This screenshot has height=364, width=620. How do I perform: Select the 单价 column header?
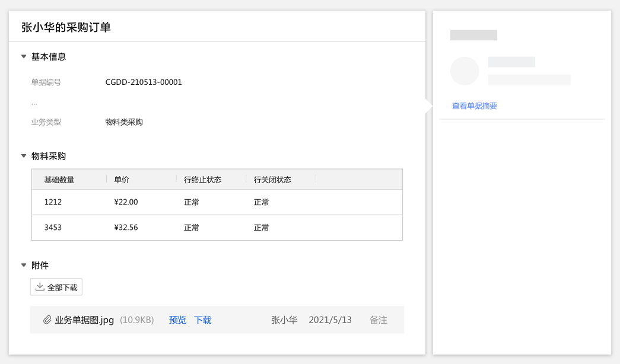click(122, 180)
